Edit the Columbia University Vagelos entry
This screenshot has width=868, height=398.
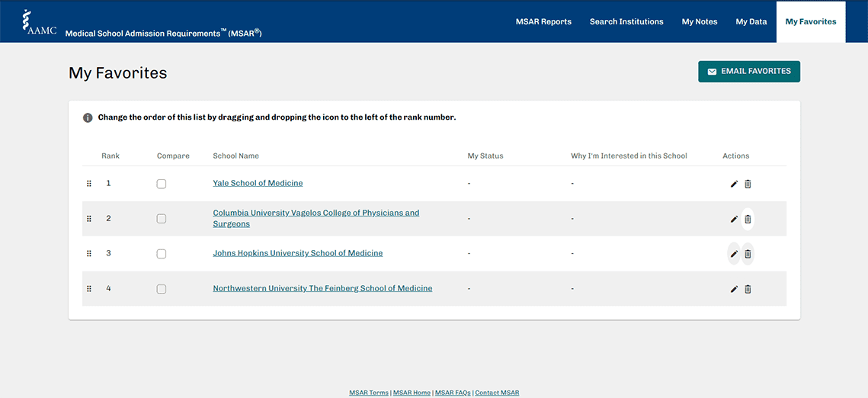(x=734, y=219)
